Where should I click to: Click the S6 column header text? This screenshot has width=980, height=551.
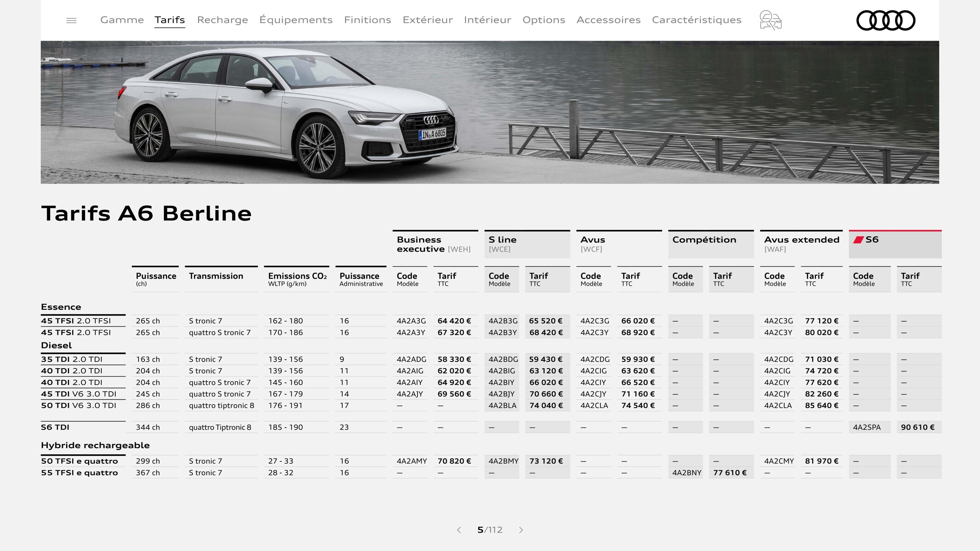[872, 240]
